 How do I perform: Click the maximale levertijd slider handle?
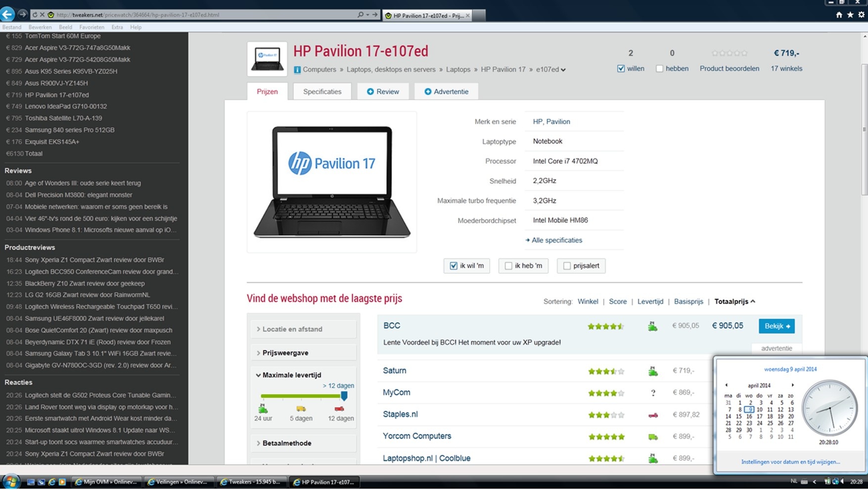pyautogui.click(x=344, y=395)
